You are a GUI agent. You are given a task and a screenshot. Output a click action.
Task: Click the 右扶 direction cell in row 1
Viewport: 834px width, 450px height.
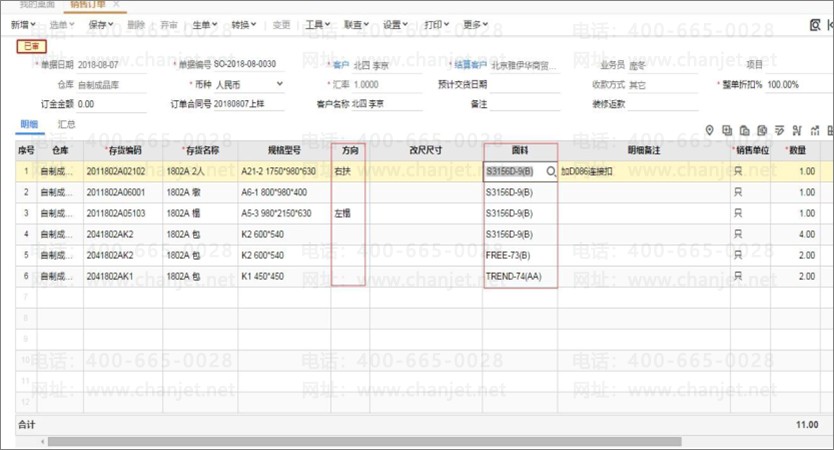[x=349, y=171]
